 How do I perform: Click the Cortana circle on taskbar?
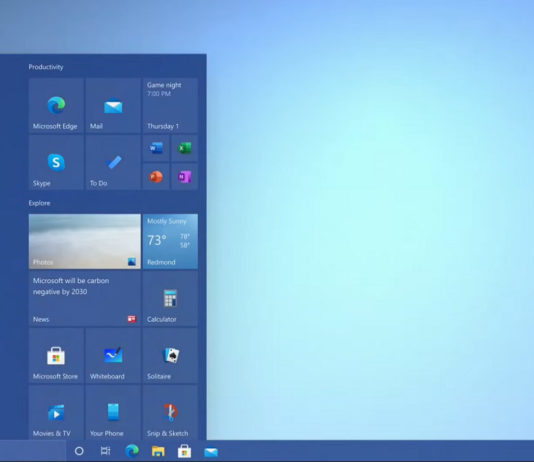click(x=79, y=451)
